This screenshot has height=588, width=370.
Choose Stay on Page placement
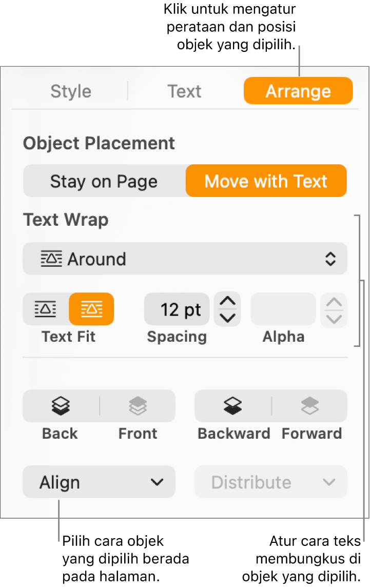[104, 181]
